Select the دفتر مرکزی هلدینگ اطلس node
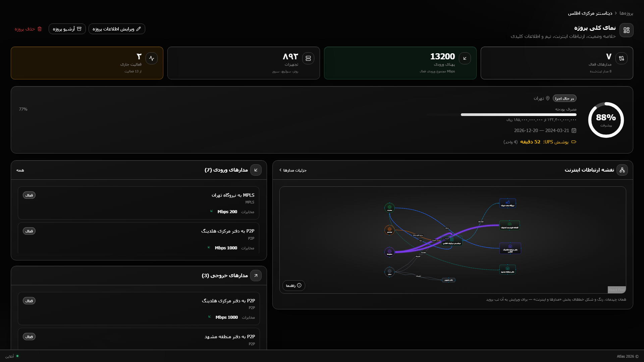This screenshot has width=644, height=362. 510,248
